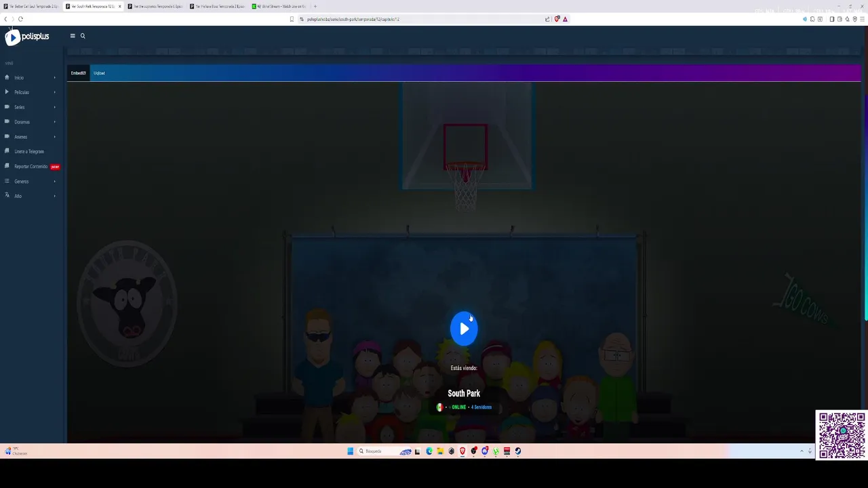Image resolution: width=868 pixels, height=488 pixels.
Task: Click the share page icon in address bar
Action: (547, 19)
